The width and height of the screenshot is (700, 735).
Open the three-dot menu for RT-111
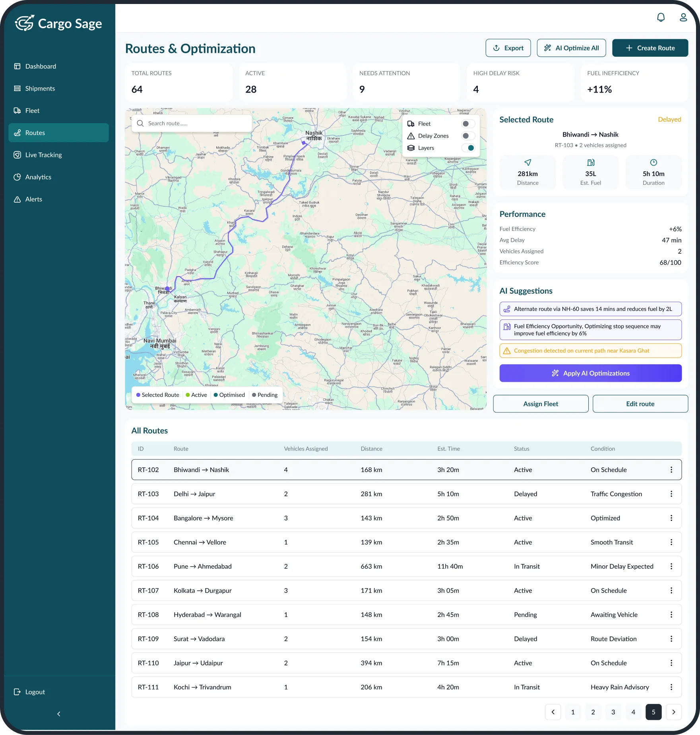pos(672,687)
